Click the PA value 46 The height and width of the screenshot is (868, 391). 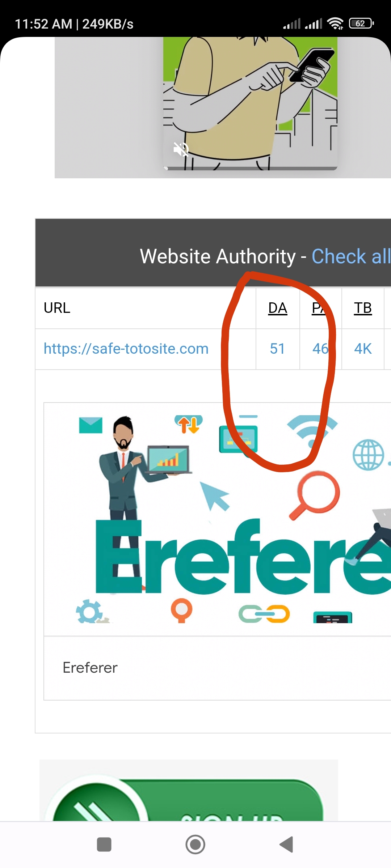(x=320, y=349)
